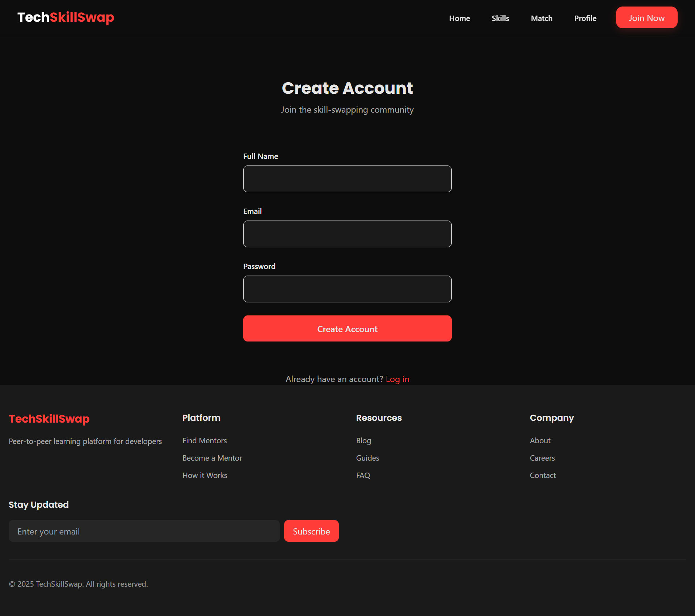Follow the Log in link
Image resolution: width=695 pixels, height=616 pixels.
(397, 379)
